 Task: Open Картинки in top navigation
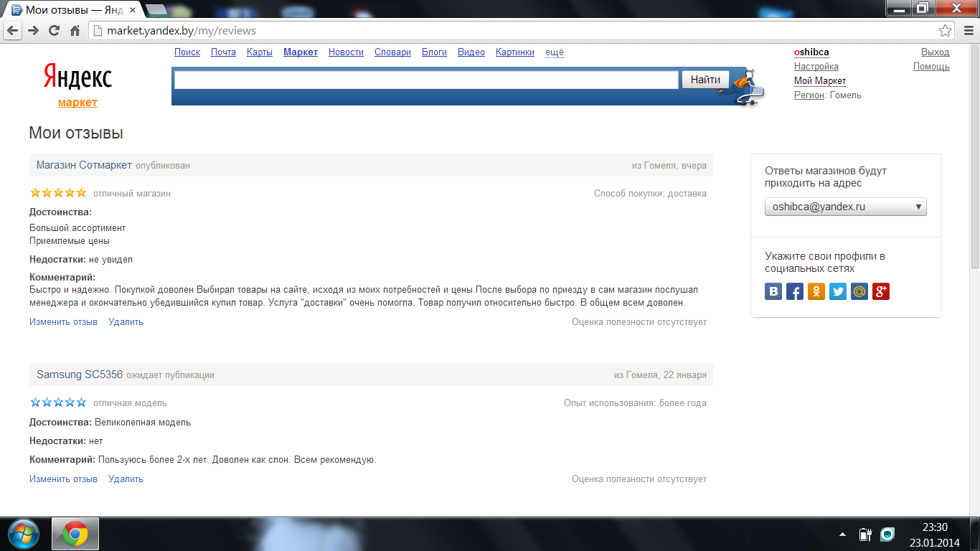tap(515, 52)
